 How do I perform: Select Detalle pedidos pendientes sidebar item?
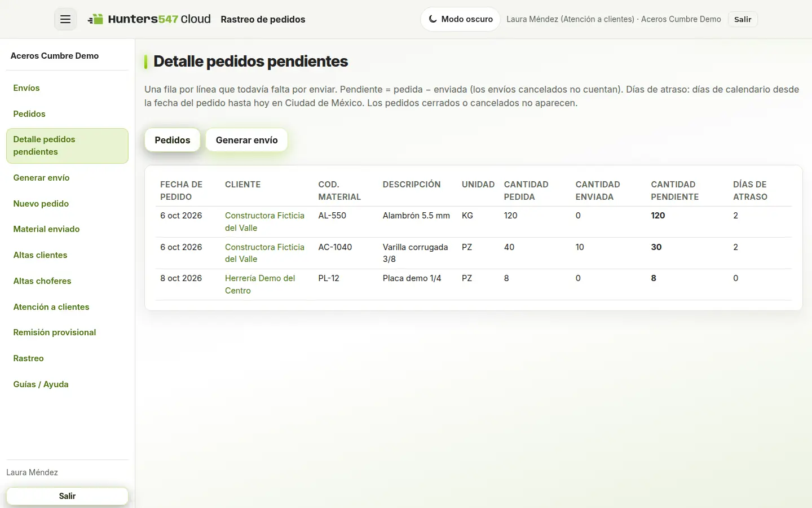67,146
